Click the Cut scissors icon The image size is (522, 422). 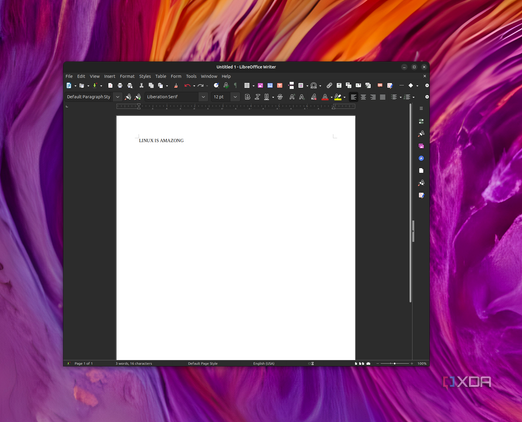click(141, 86)
